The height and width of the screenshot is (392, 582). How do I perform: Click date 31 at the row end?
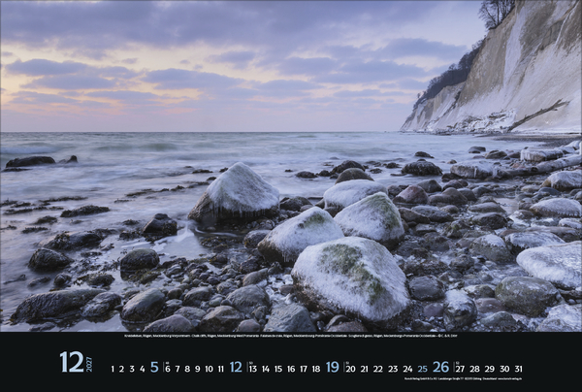tap(518, 369)
